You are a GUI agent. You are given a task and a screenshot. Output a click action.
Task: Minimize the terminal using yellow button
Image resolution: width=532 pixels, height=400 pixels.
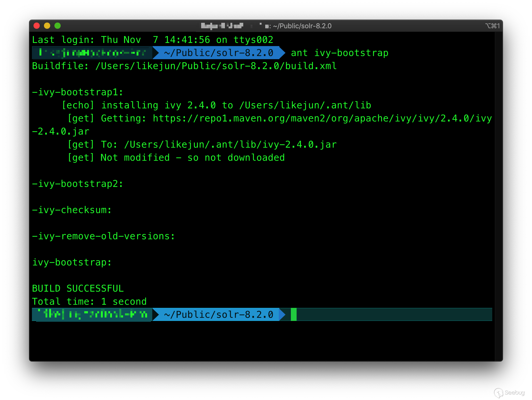click(x=47, y=26)
